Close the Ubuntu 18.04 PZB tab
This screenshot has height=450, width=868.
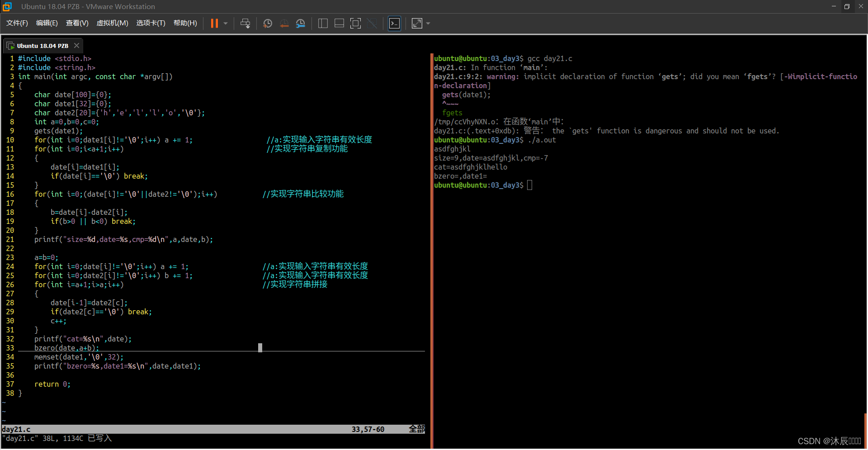(77, 46)
